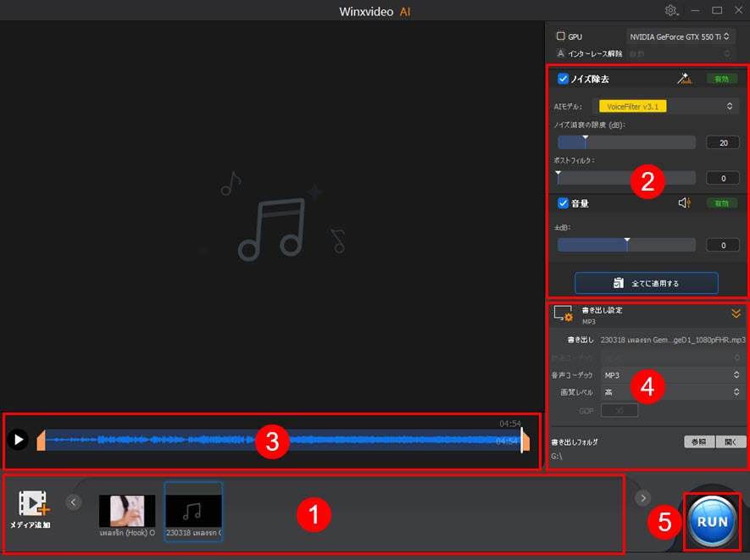Click the volume speaker icon
The width and height of the screenshot is (750, 560).
[685, 203]
